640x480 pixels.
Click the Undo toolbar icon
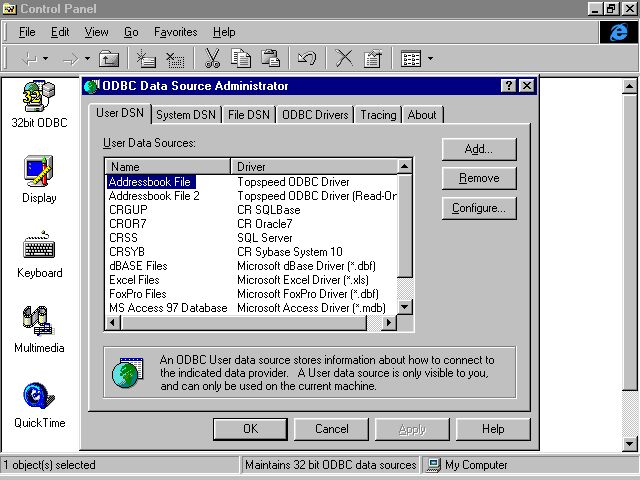point(307,58)
